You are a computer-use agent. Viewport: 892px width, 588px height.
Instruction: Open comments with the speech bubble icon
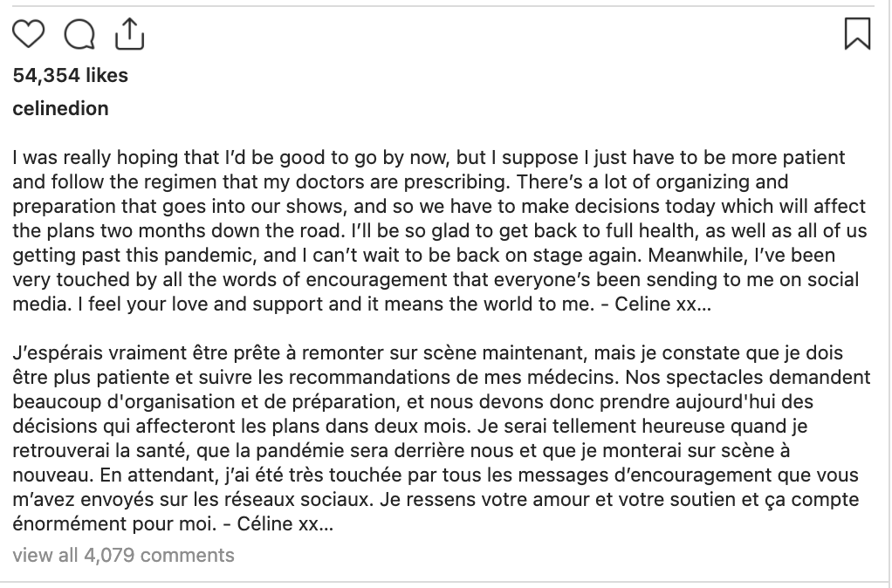79,34
